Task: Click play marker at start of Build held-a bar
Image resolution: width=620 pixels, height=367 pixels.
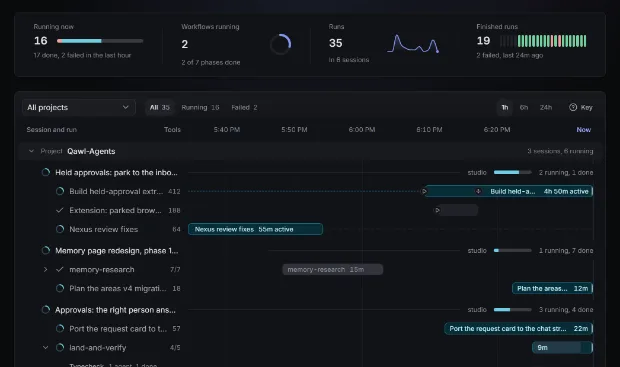Action: click(x=424, y=191)
